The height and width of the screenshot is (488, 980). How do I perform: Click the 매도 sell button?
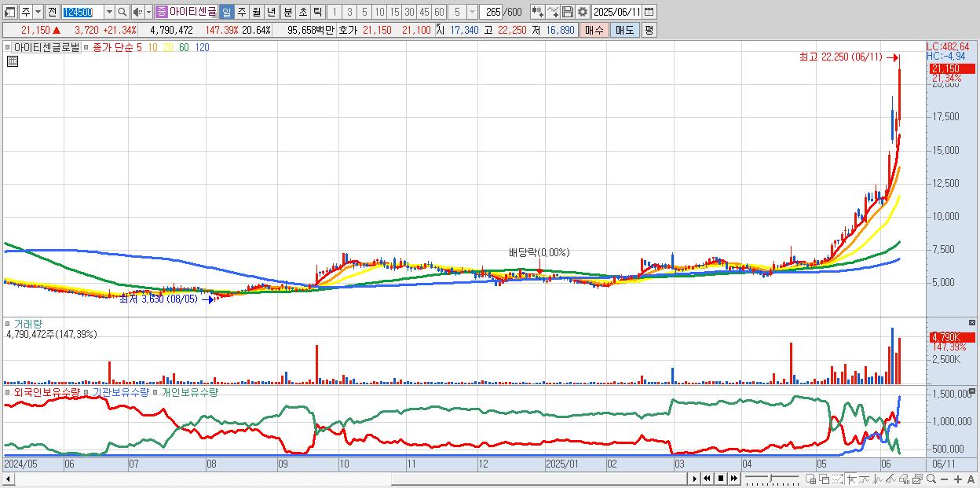pos(624,30)
